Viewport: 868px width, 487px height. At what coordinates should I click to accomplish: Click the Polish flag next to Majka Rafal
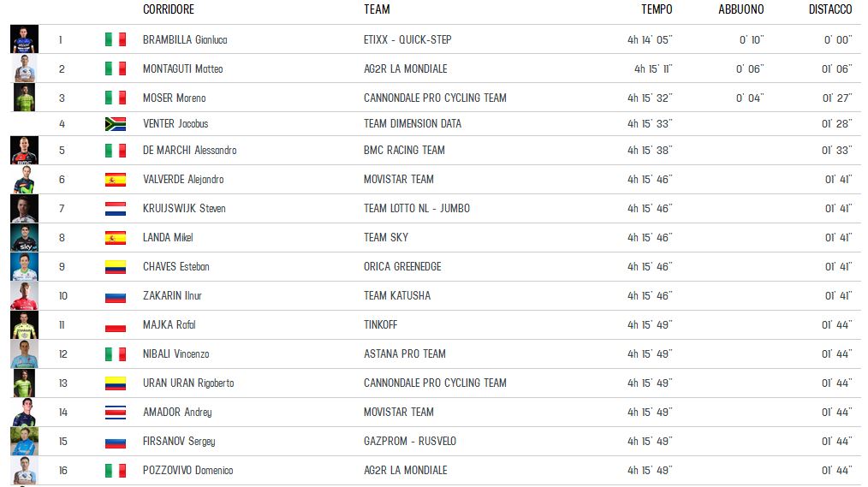click(x=116, y=325)
